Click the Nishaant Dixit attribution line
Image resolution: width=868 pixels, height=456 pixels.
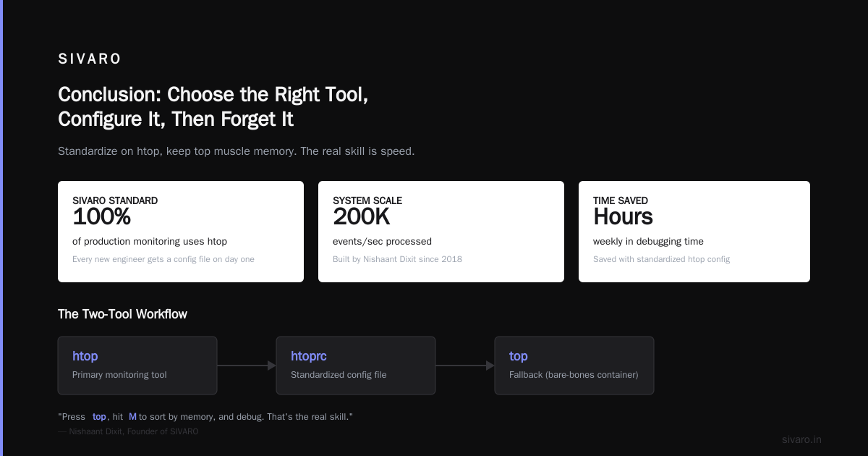point(128,431)
